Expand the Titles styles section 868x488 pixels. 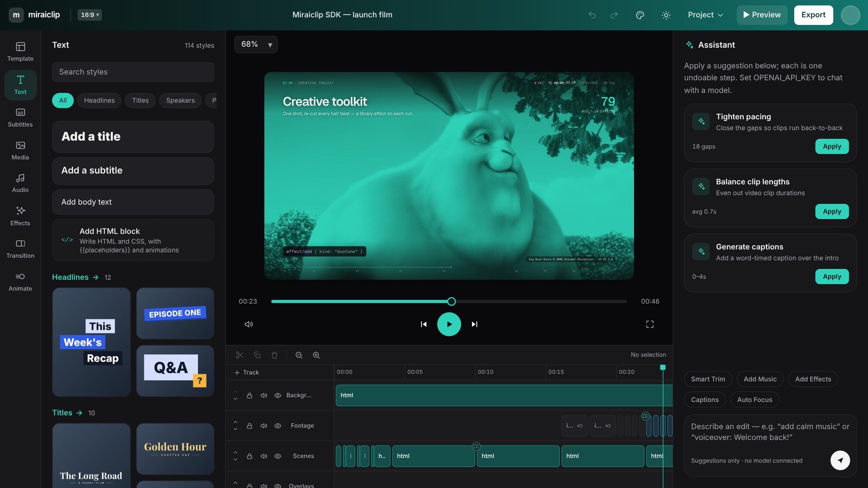click(67, 413)
